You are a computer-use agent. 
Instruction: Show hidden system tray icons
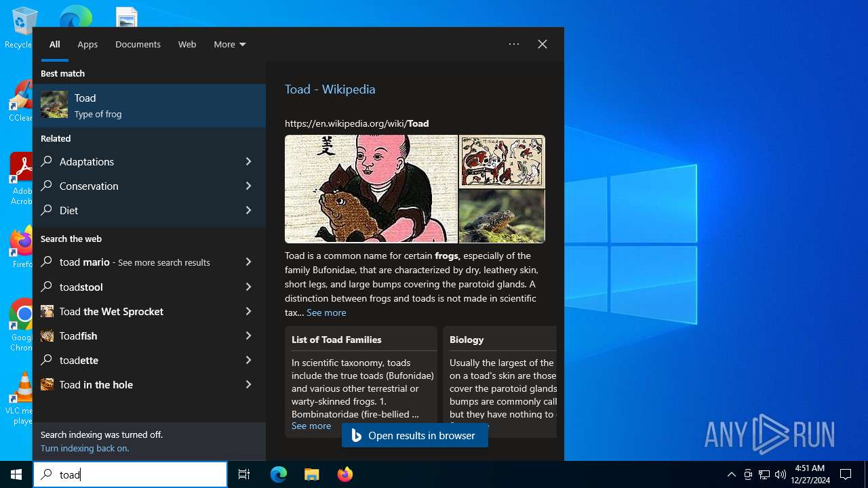[731, 474]
